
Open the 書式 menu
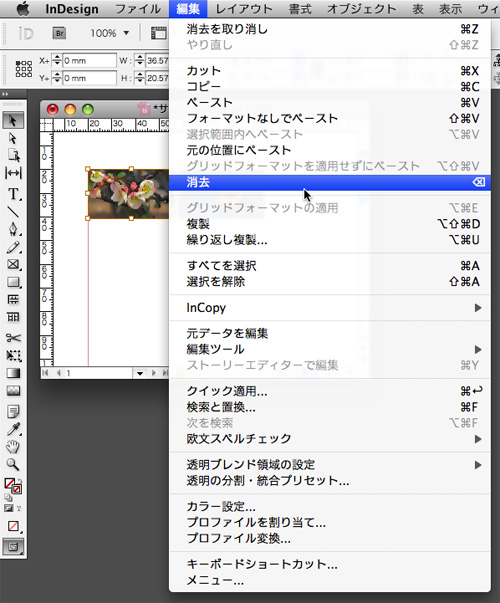(x=300, y=9)
